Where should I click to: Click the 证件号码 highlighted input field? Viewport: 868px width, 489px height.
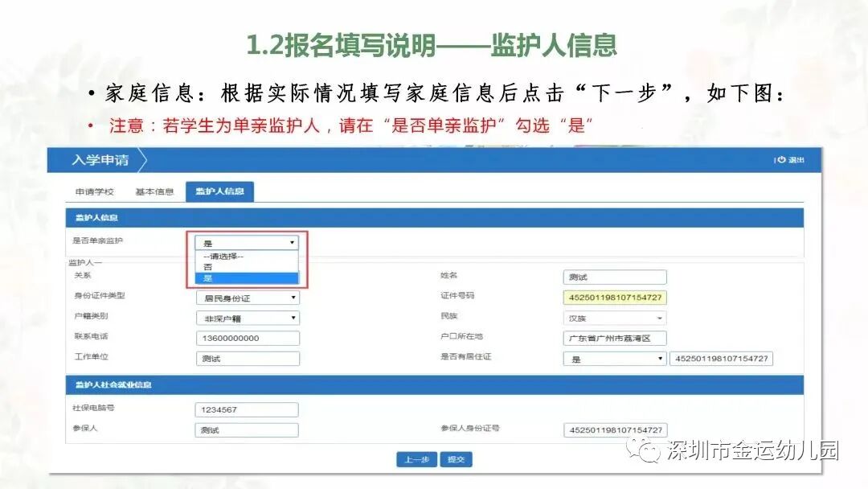tap(615, 298)
